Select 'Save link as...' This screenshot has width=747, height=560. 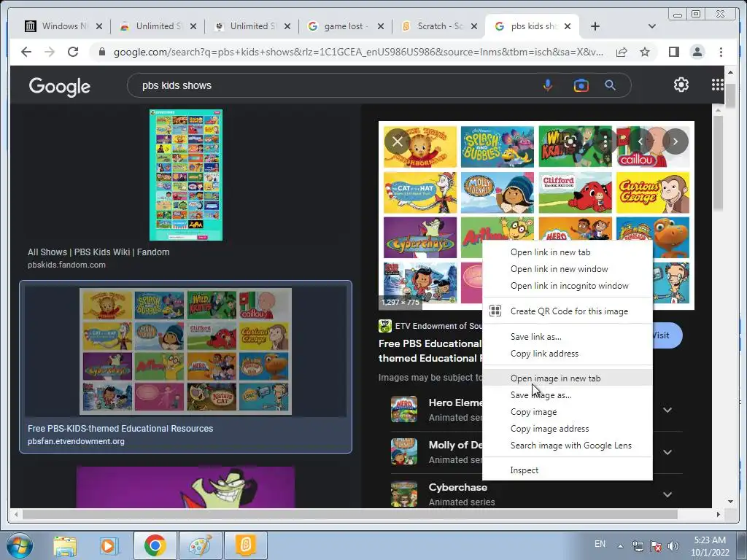(567, 337)
